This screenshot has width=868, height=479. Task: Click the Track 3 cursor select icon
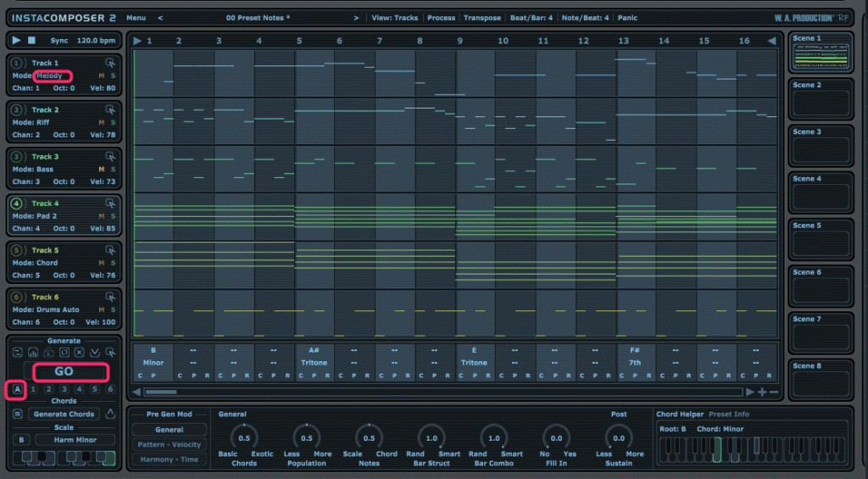coord(110,157)
